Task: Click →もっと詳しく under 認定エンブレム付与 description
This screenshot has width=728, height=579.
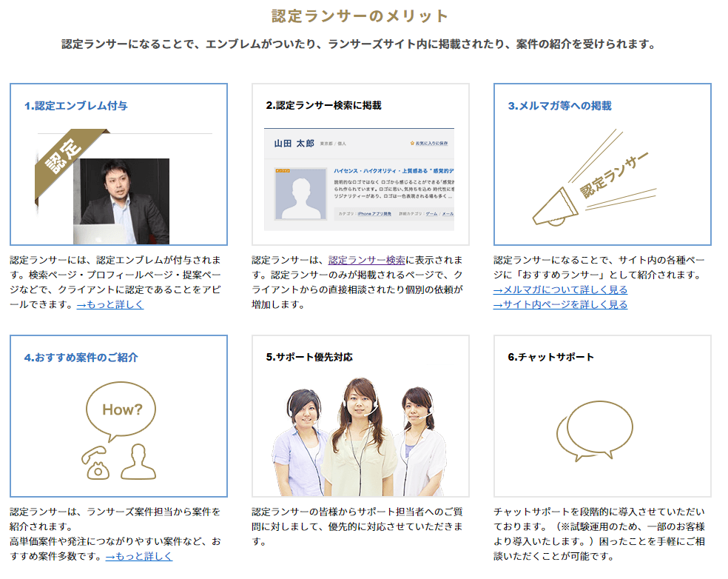Action: point(110,305)
